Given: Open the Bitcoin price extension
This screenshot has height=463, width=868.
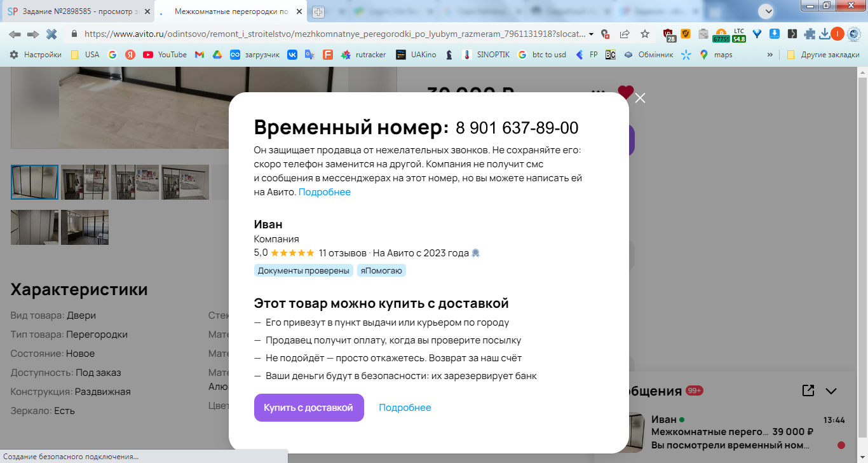Looking at the screenshot, I should pyautogui.click(x=721, y=35).
